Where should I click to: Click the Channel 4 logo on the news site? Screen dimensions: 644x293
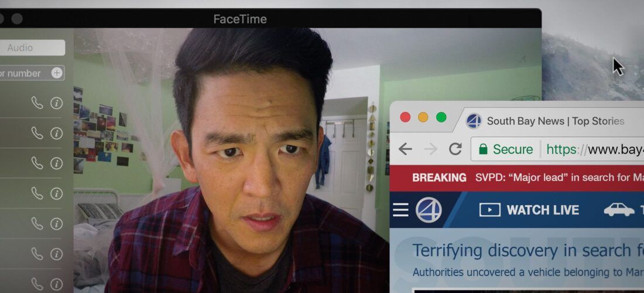(429, 210)
